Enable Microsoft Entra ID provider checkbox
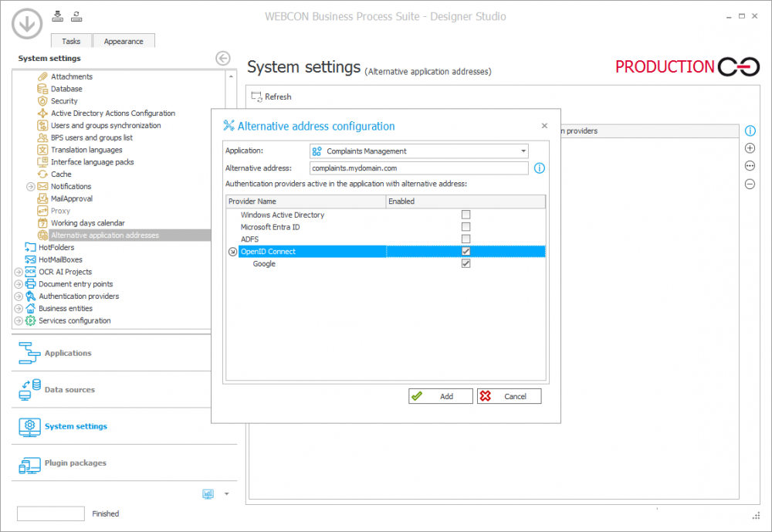This screenshot has width=772, height=532. coord(466,227)
